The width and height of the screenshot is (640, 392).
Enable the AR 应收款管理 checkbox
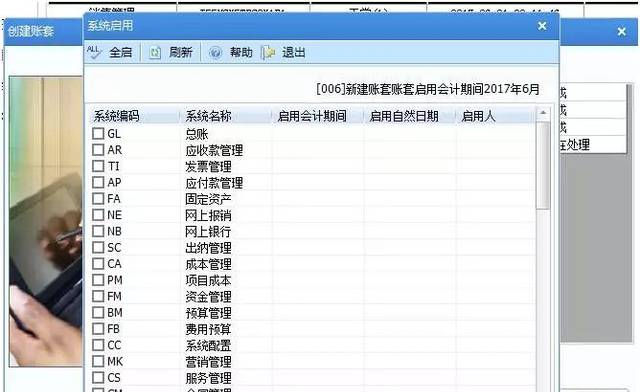98,150
